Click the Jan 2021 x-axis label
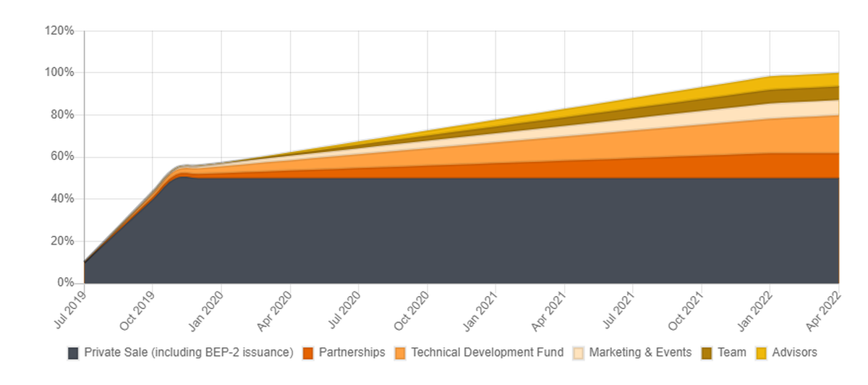 [x=481, y=308]
